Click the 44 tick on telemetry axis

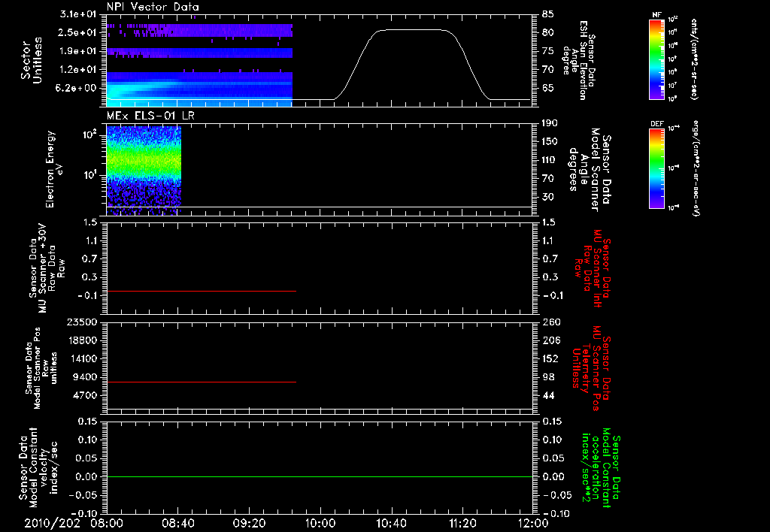tap(548, 395)
